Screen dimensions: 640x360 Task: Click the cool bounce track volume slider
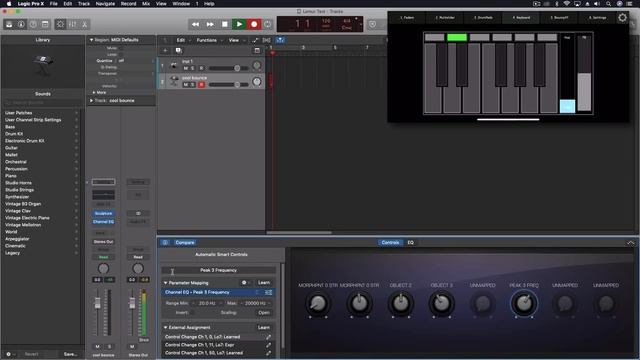(228, 84)
